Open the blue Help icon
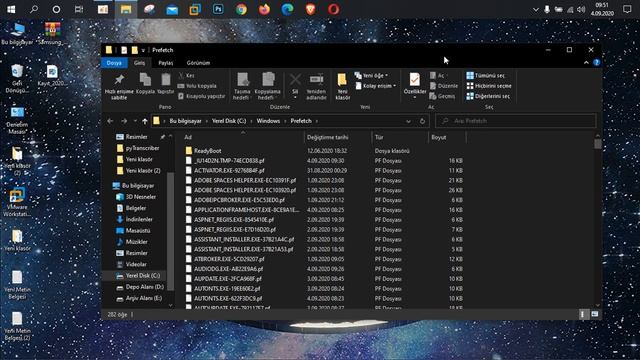Viewport: 640px width, 360px height. coord(596,62)
